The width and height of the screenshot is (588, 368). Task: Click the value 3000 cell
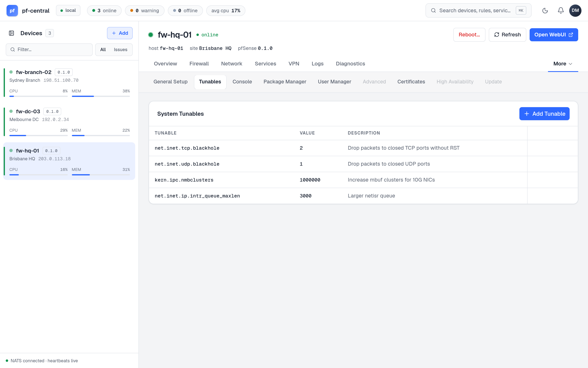(305, 196)
